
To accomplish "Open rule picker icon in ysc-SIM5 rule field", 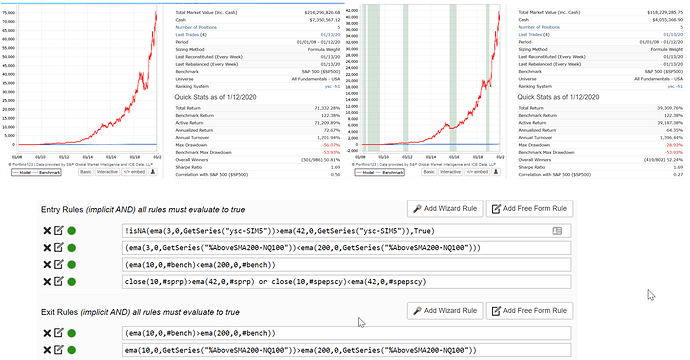I will (x=557, y=231).
